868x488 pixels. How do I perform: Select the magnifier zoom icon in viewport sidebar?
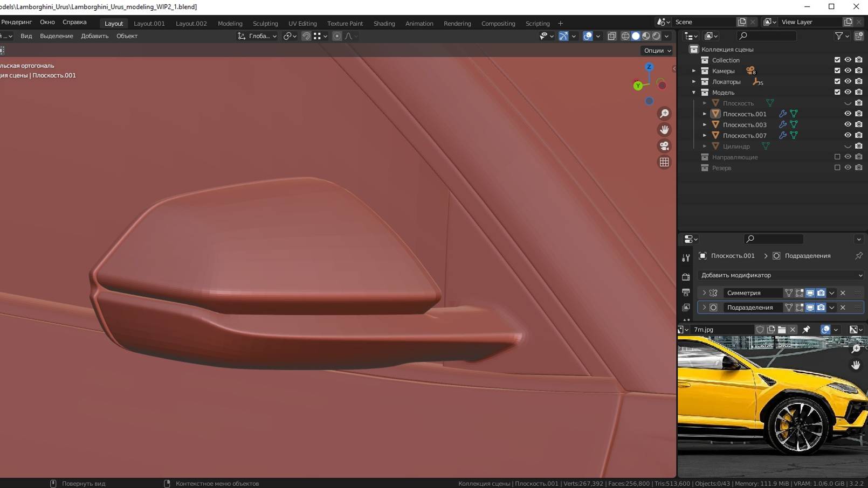coord(664,114)
